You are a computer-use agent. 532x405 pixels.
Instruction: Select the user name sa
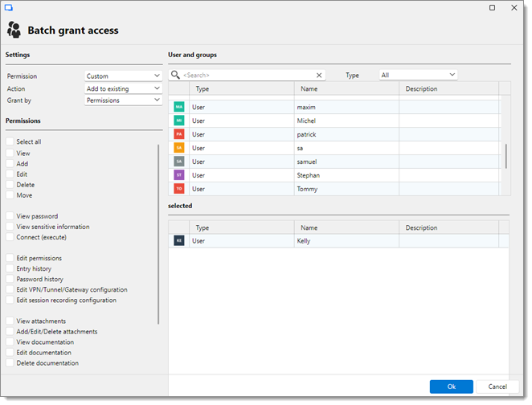[x=300, y=148]
